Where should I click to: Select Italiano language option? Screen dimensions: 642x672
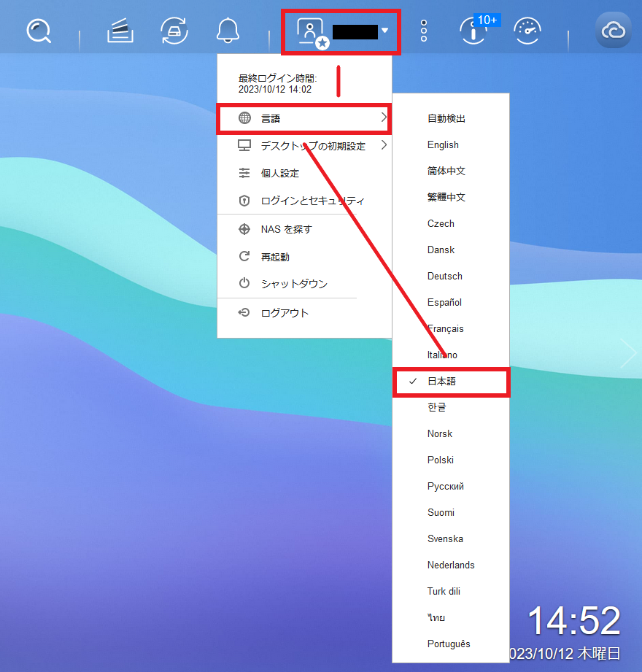(451, 355)
